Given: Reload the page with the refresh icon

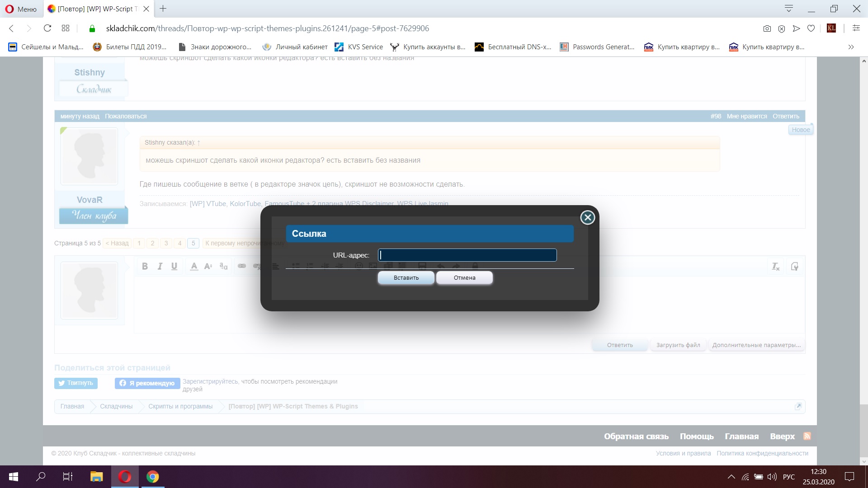Looking at the screenshot, I should pos(47,28).
